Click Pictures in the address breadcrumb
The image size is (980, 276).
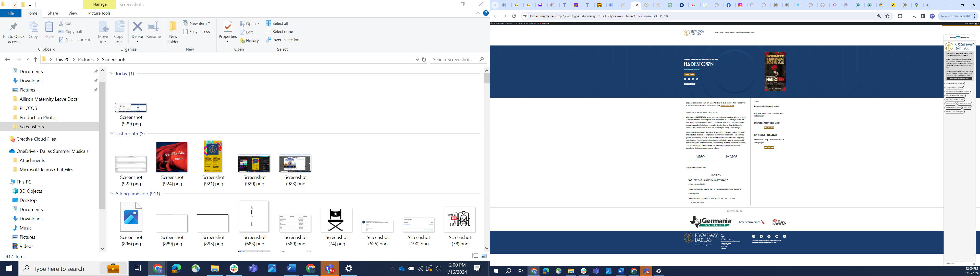(85, 60)
